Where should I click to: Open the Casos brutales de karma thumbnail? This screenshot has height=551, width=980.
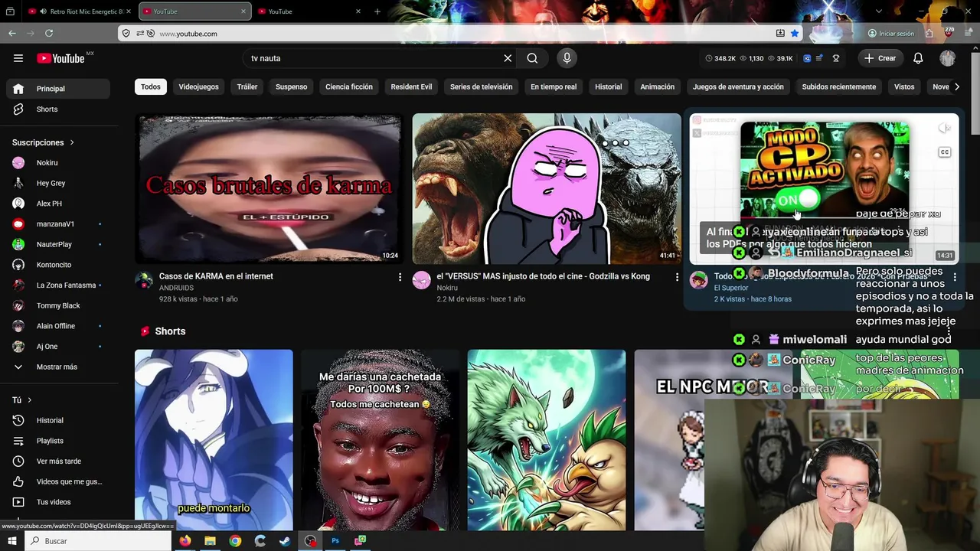click(x=269, y=188)
